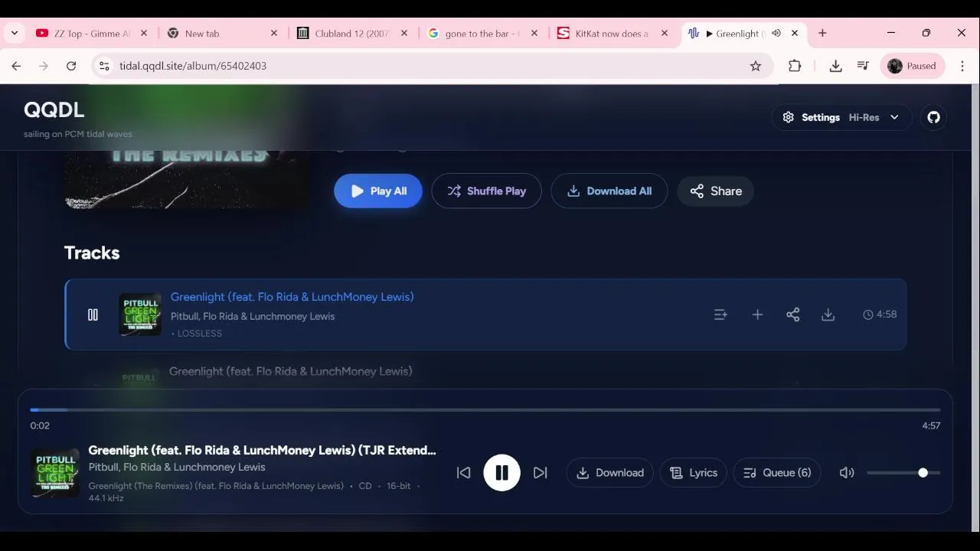Download icon on the first track row
980x551 pixels.
coord(828,315)
